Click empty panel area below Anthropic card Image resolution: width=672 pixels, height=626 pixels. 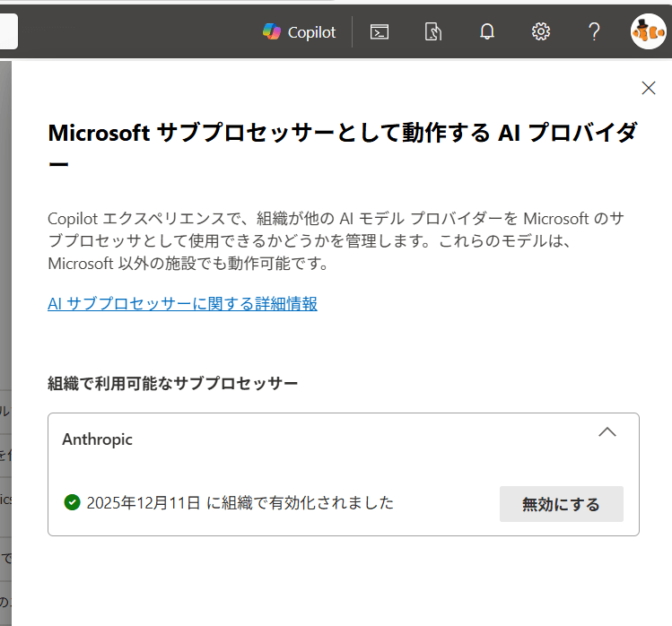point(341,583)
